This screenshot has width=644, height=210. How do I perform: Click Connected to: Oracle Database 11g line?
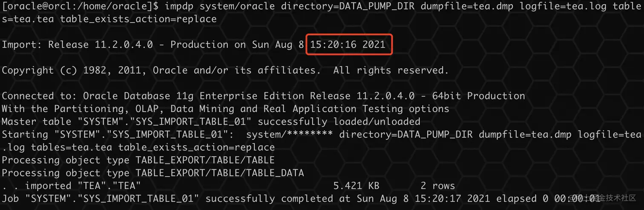(263, 96)
